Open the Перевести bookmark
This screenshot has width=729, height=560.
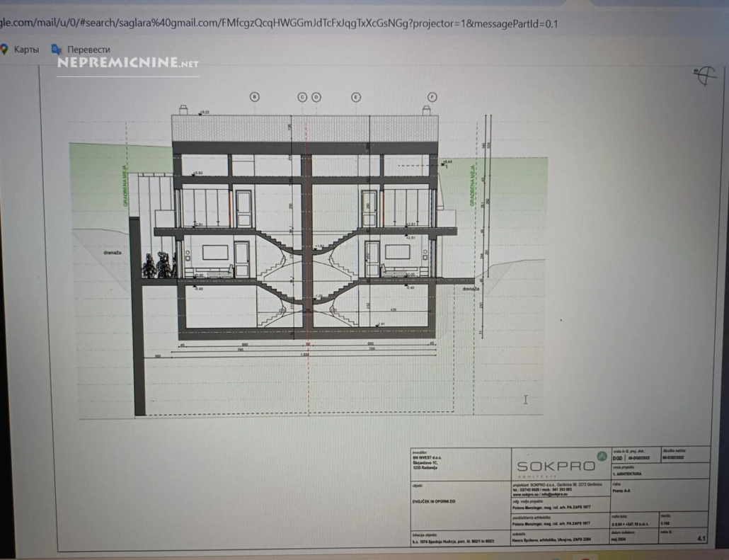click(x=88, y=50)
